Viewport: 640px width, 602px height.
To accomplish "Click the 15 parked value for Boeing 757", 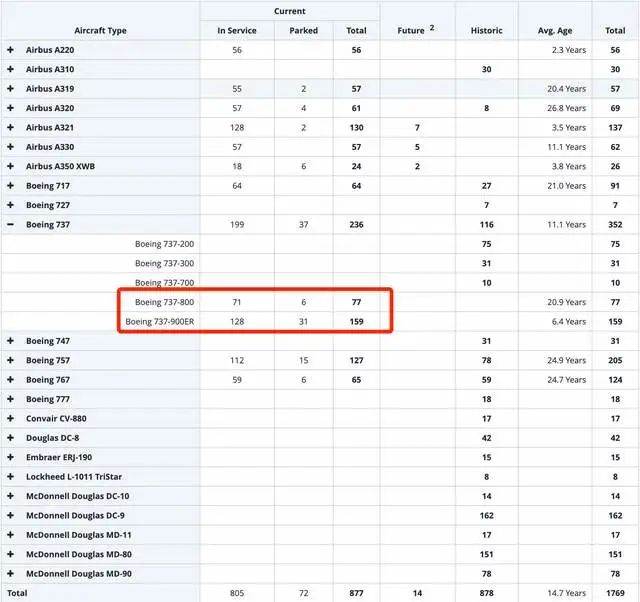I will (303, 360).
